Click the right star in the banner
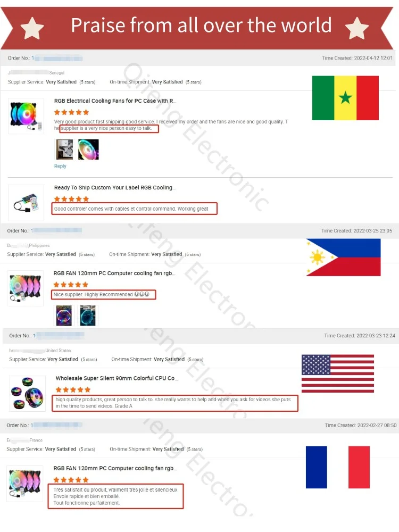This screenshot has height=532, width=399. [356, 28]
